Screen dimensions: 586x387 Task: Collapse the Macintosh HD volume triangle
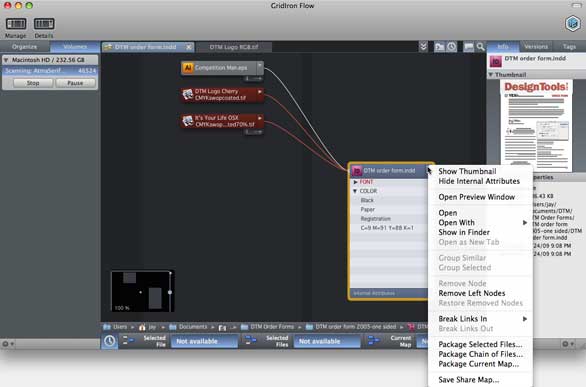[6, 60]
